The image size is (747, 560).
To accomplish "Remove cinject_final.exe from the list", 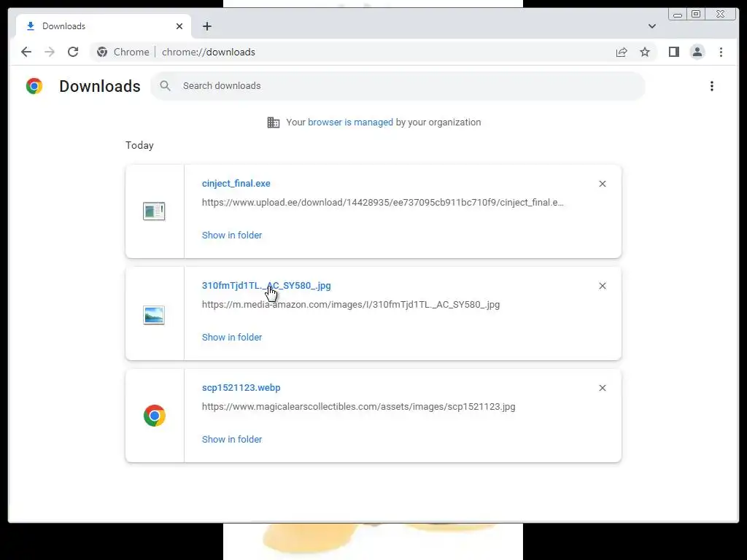I will (602, 184).
